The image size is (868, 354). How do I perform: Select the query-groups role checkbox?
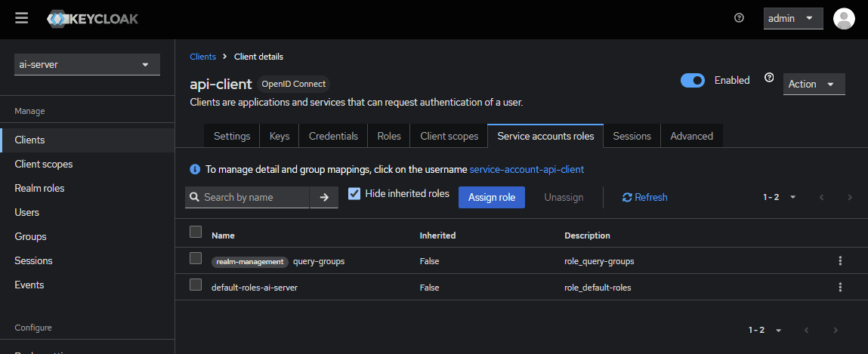tap(196, 257)
